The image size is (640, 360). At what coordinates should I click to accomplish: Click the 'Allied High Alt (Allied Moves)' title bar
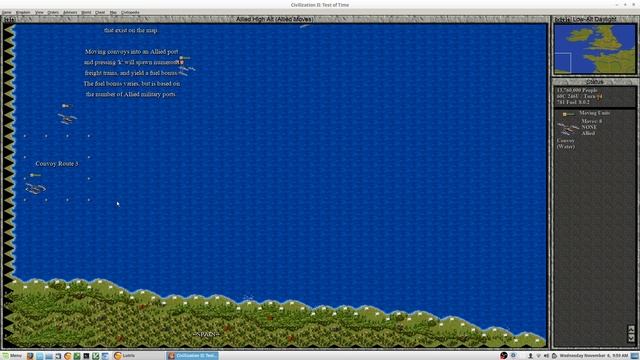tap(275, 19)
